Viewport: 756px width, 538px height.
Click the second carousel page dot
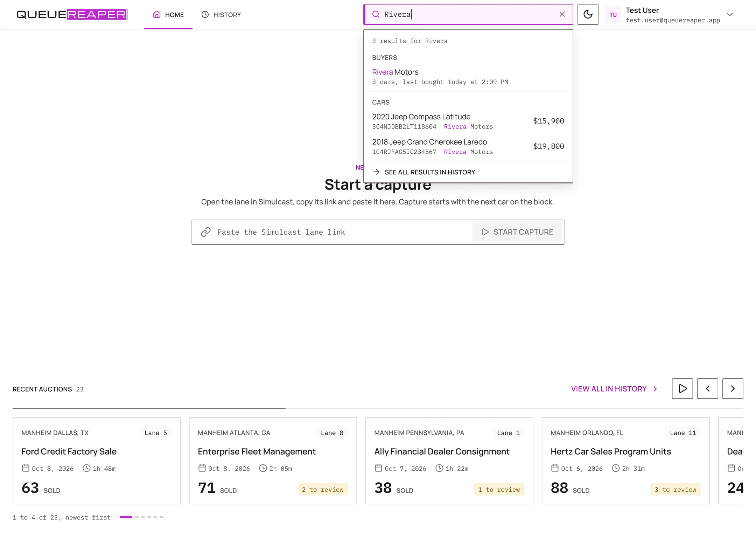pos(136,517)
